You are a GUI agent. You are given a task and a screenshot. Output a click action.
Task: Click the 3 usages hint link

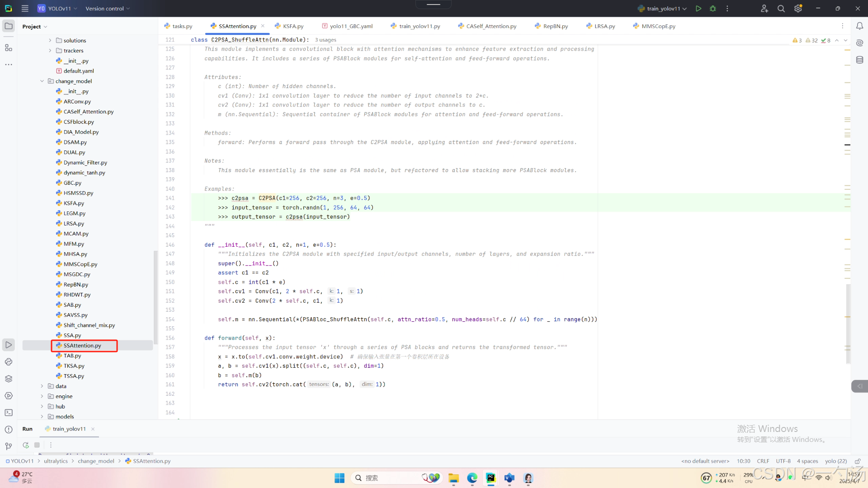tap(325, 40)
